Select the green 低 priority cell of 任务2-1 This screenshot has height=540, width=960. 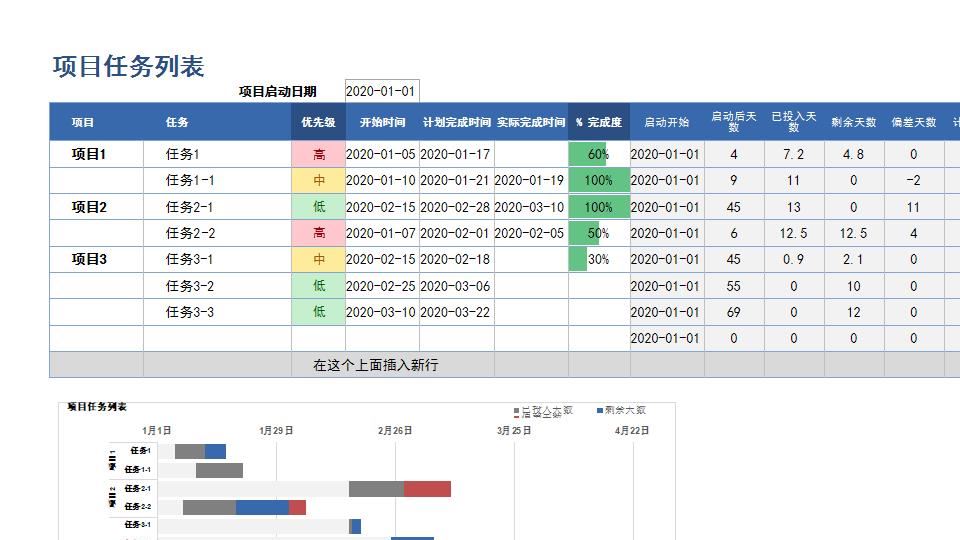[318, 207]
